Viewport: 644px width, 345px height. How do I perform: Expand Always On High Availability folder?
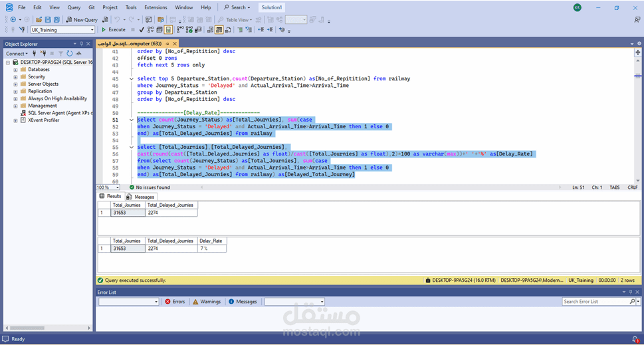pos(15,98)
